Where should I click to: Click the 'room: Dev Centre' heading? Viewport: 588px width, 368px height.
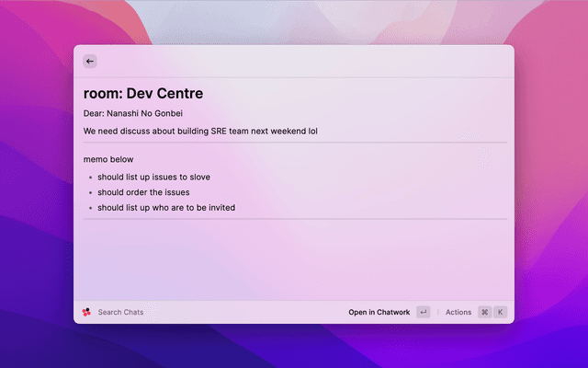pyautogui.click(x=143, y=93)
